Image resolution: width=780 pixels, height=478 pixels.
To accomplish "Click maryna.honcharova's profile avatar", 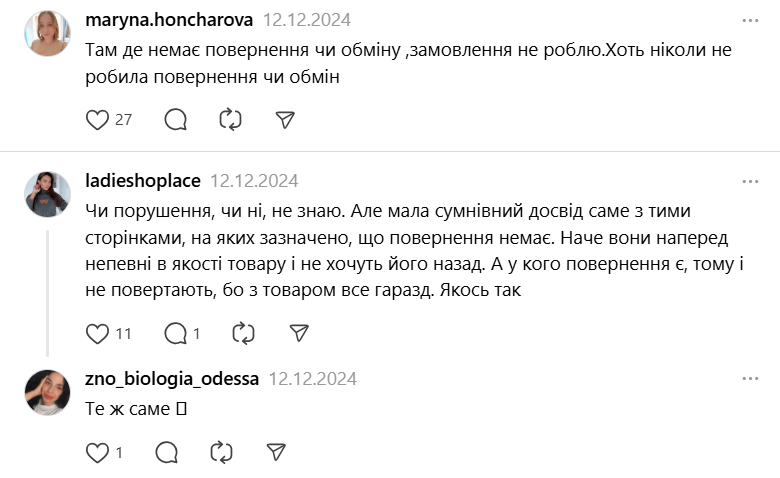I will [x=46, y=34].
